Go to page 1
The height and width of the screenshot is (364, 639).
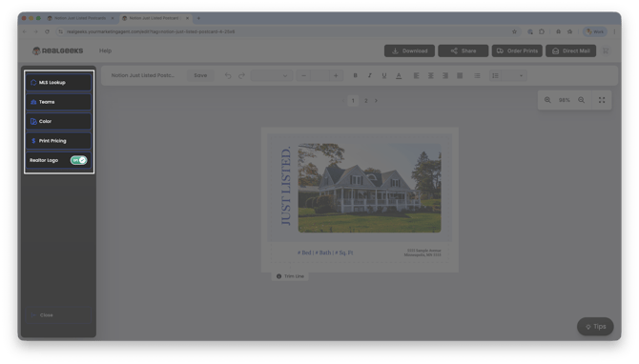click(353, 101)
